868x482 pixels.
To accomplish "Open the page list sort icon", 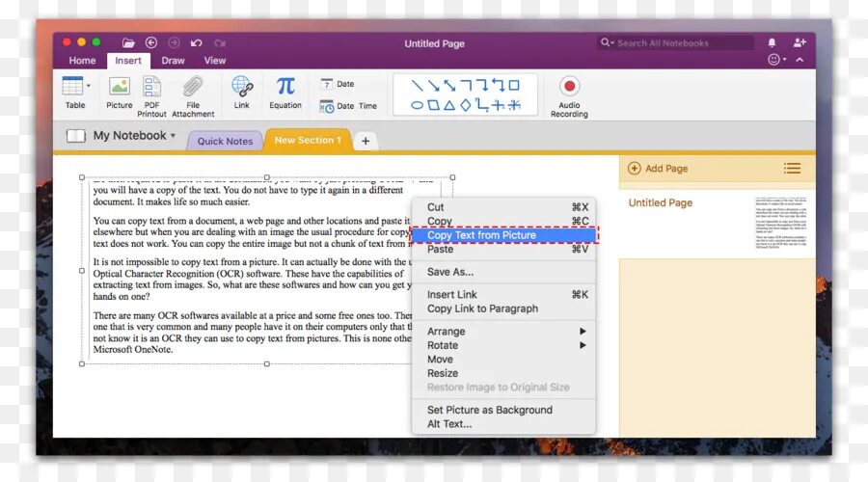I will 792,169.
